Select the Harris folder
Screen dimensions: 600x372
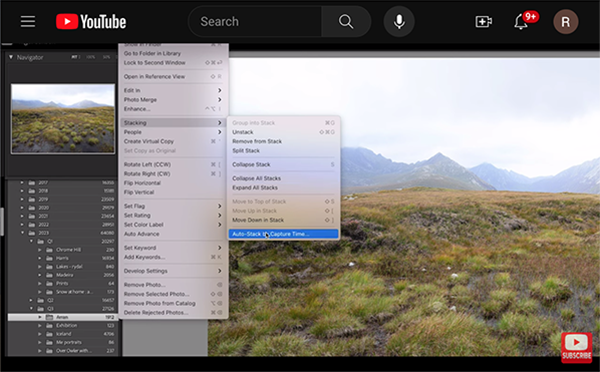point(62,258)
